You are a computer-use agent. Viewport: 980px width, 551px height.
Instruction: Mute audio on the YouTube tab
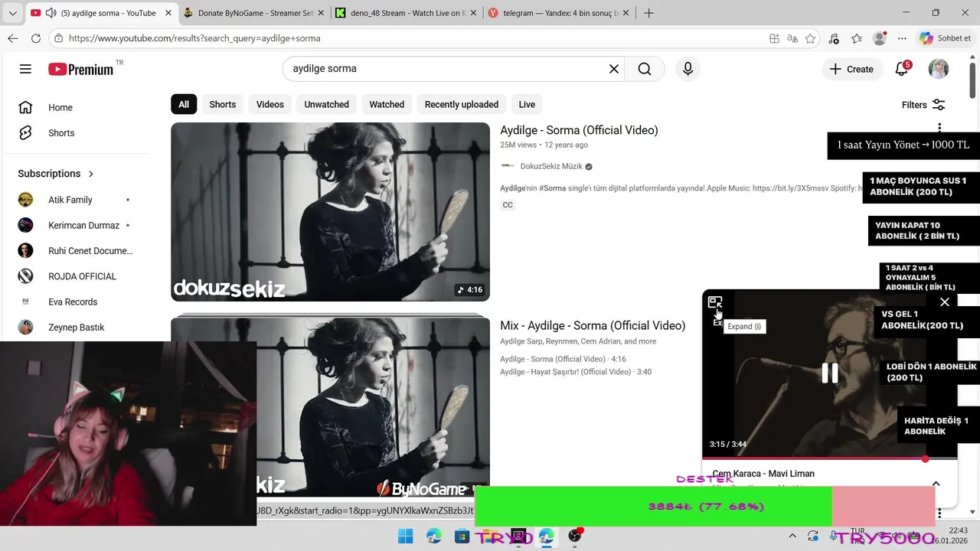(51, 13)
